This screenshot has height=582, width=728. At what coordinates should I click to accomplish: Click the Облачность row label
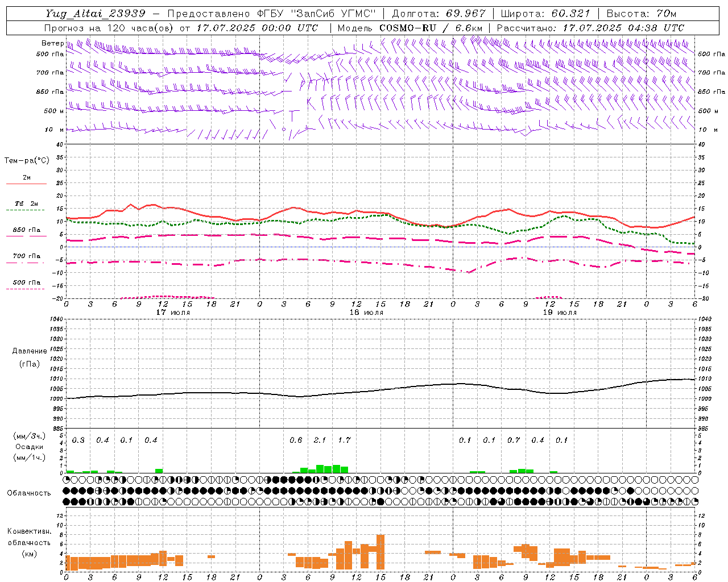click(x=29, y=493)
